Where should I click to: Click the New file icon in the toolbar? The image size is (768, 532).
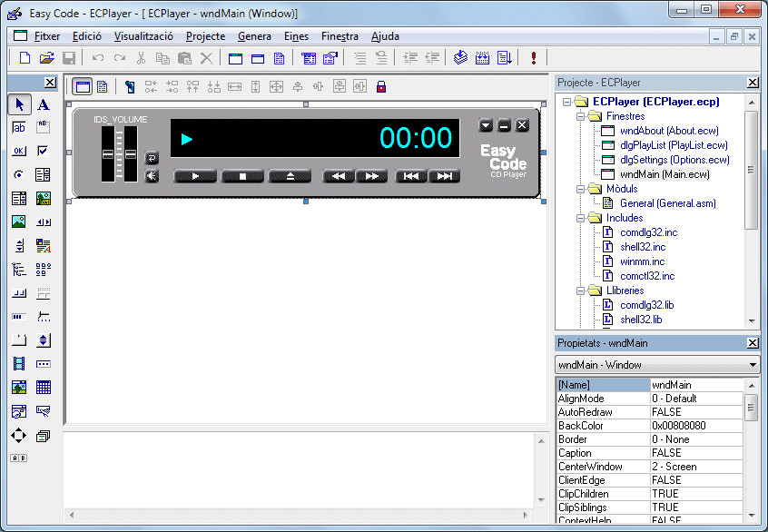[x=25, y=58]
